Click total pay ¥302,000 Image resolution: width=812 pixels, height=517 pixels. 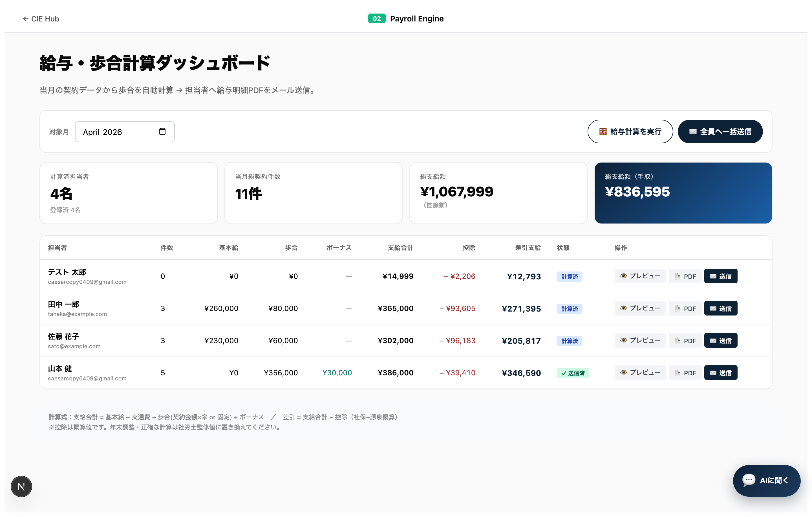coord(396,341)
